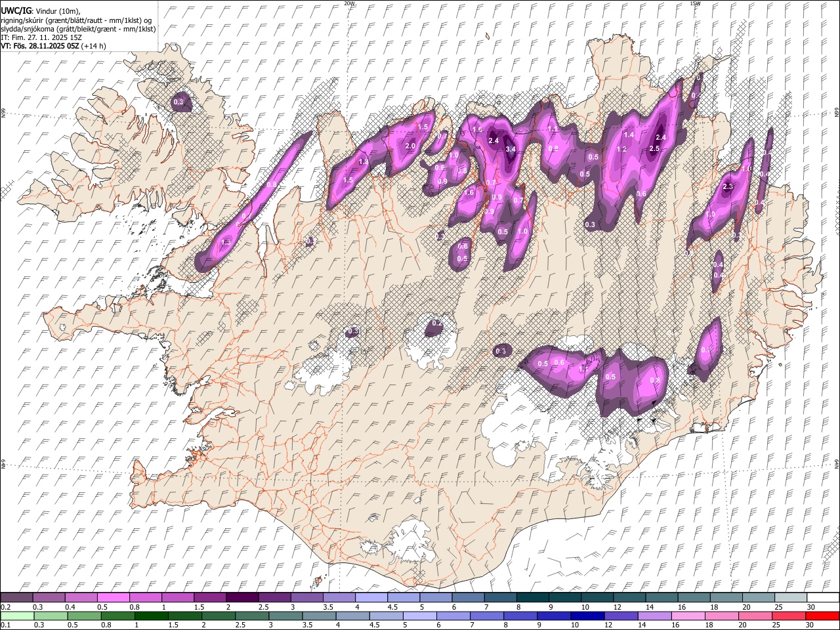This screenshot has width=840, height=630.
Task: Click the darkest green swatch labeled 1
Action: click(152, 616)
